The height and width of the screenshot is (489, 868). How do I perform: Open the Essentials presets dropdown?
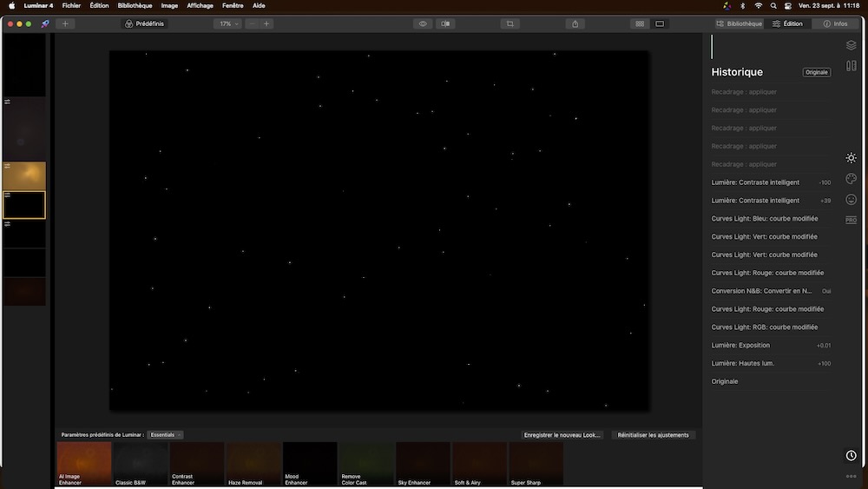pos(165,435)
